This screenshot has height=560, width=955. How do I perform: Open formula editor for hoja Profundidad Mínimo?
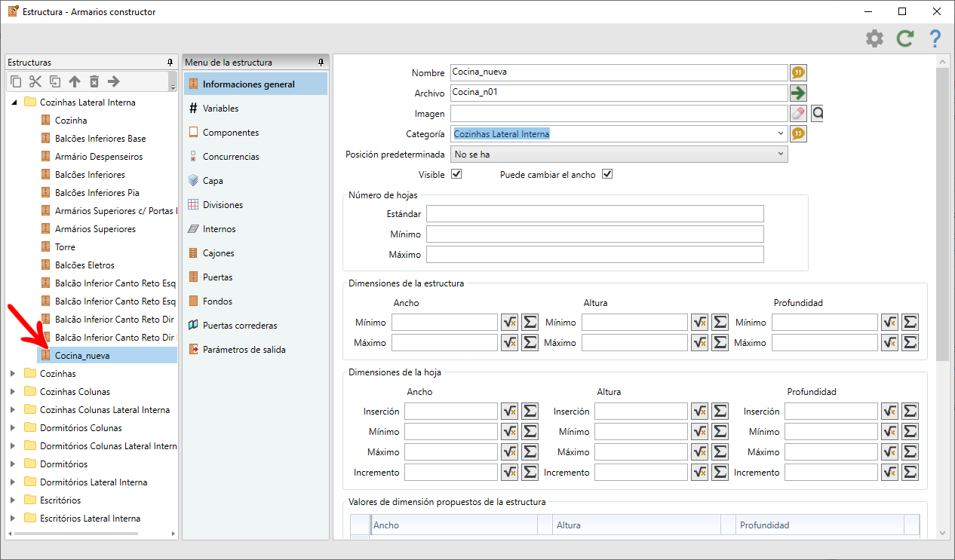(890, 431)
